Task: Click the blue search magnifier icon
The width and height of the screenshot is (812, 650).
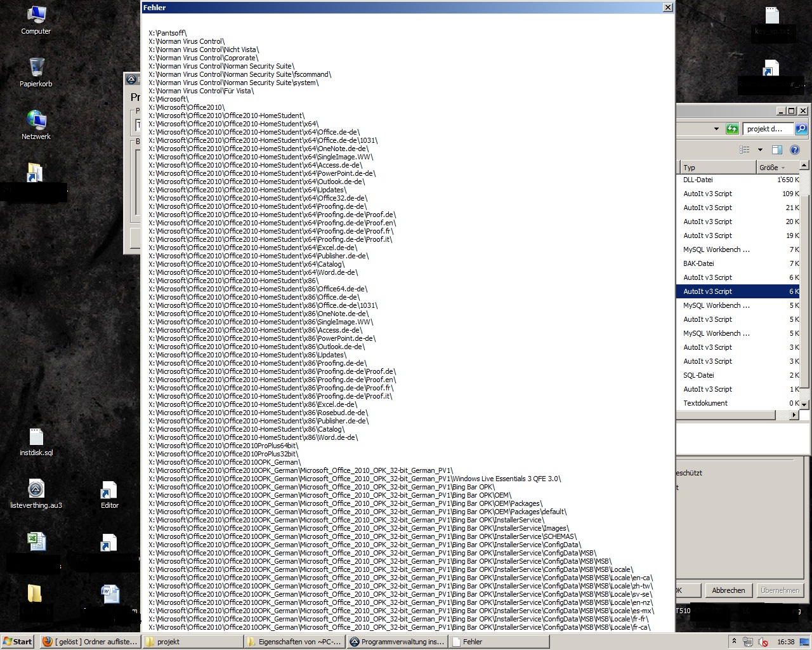Action: coord(801,129)
